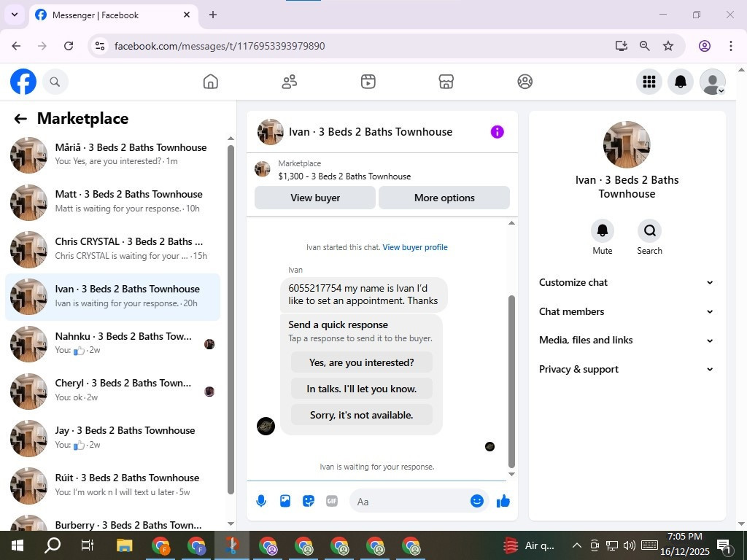
Task: Open the Jay townhouse conversation
Action: [113, 437]
